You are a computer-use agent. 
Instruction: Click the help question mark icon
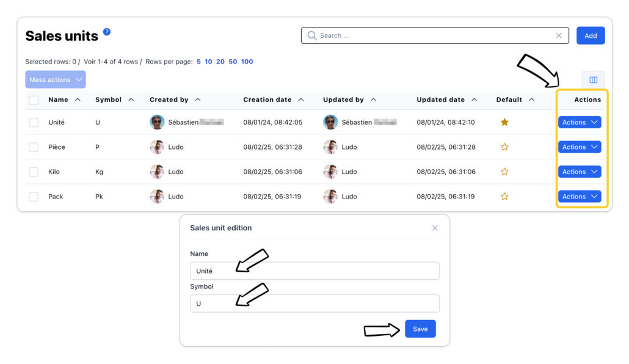107,32
